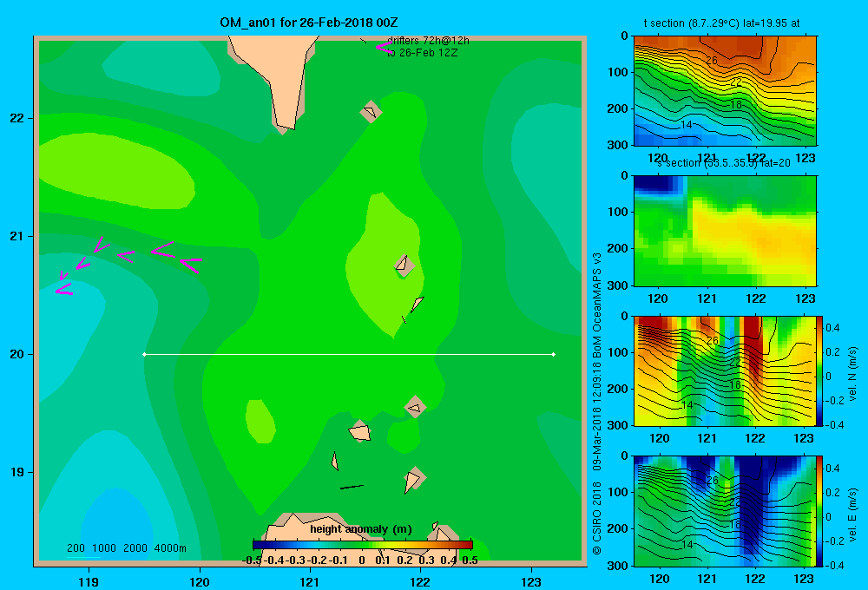Click the 'to 26-Feb 12Z' legend line

[422, 53]
